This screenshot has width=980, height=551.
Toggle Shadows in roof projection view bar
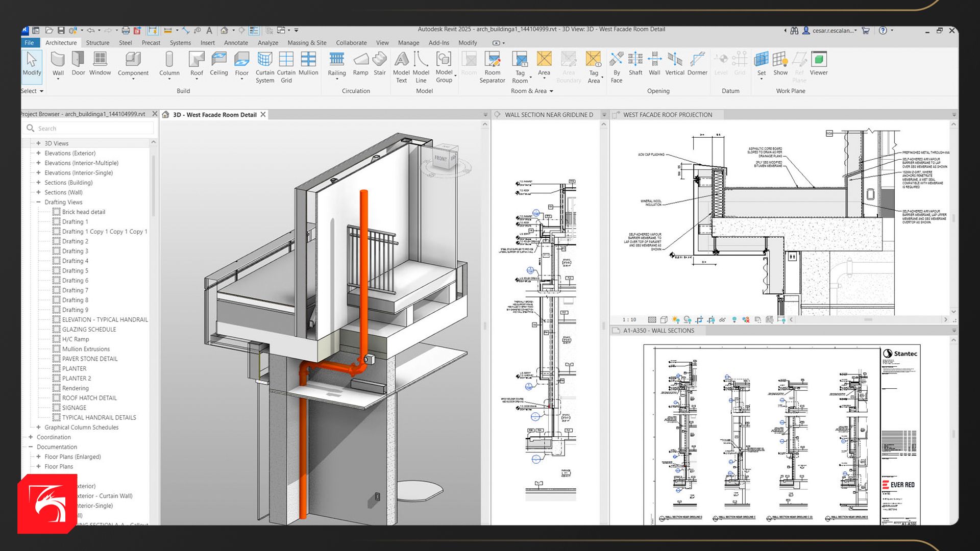point(688,320)
